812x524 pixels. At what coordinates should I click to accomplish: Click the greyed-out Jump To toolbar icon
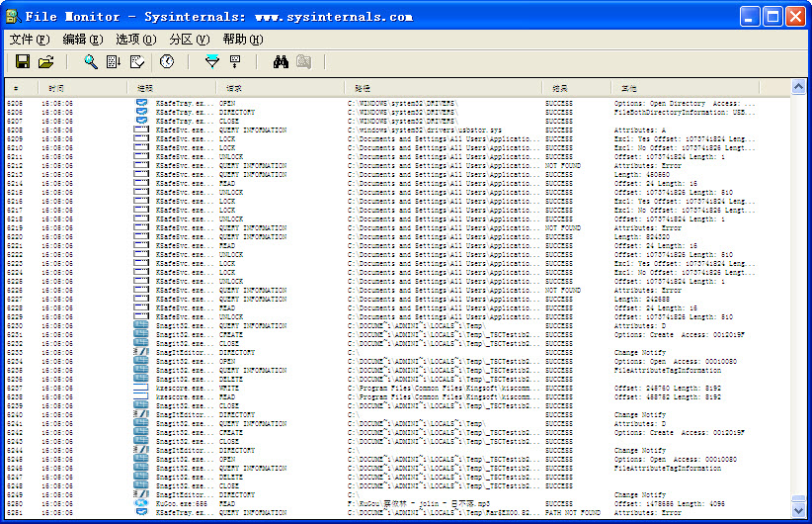[x=304, y=61]
